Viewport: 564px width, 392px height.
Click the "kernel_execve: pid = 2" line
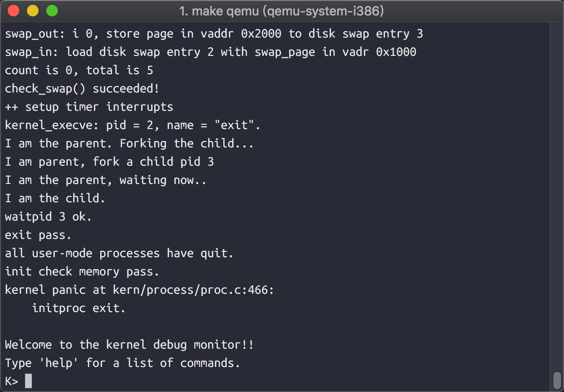133,125
